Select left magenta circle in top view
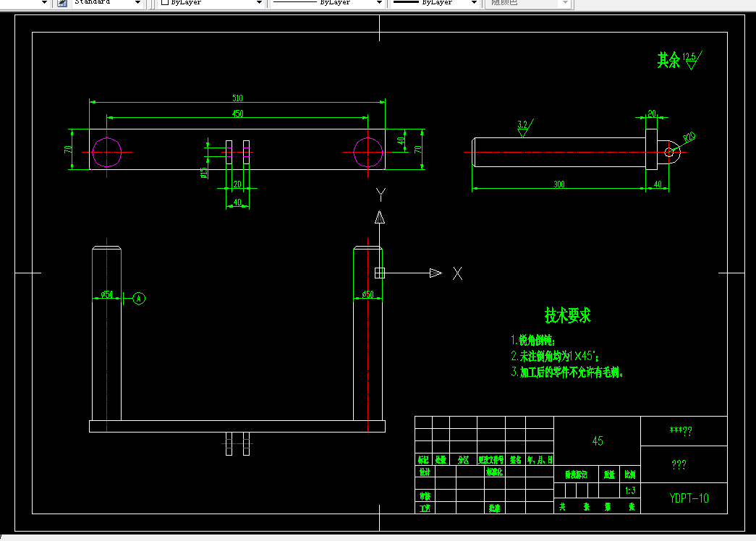756x541 pixels. (x=106, y=153)
